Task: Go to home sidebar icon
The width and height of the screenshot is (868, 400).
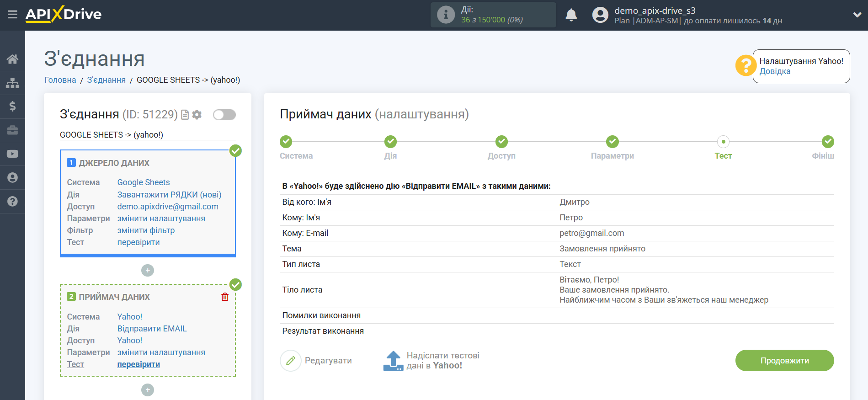Action: (x=12, y=59)
